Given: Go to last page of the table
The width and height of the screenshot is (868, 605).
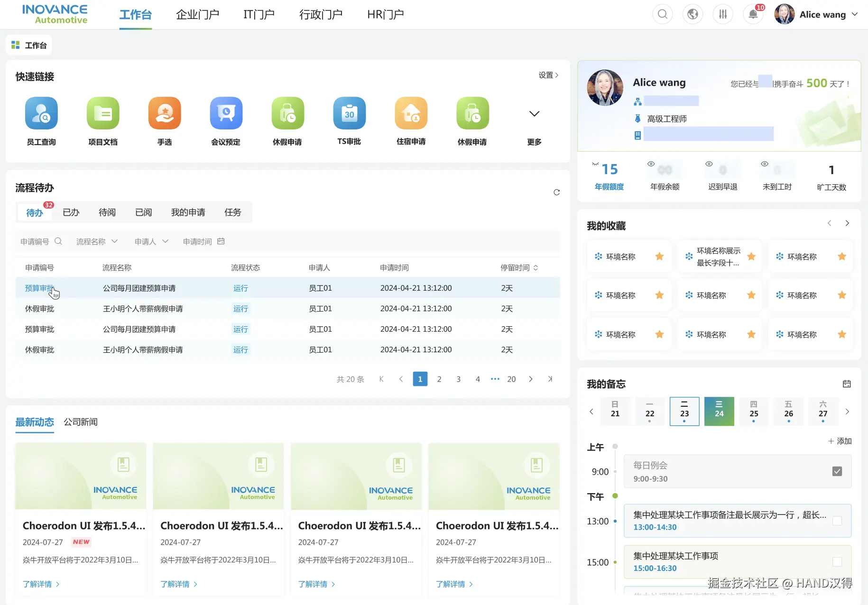Looking at the screenshot, I should pyautogui.click(x=550, y=379).
